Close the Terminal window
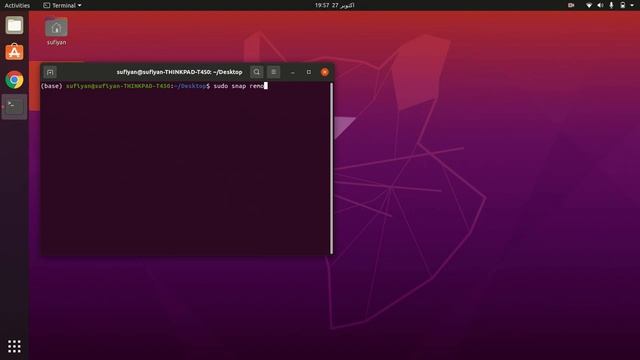 pos(325,72)
